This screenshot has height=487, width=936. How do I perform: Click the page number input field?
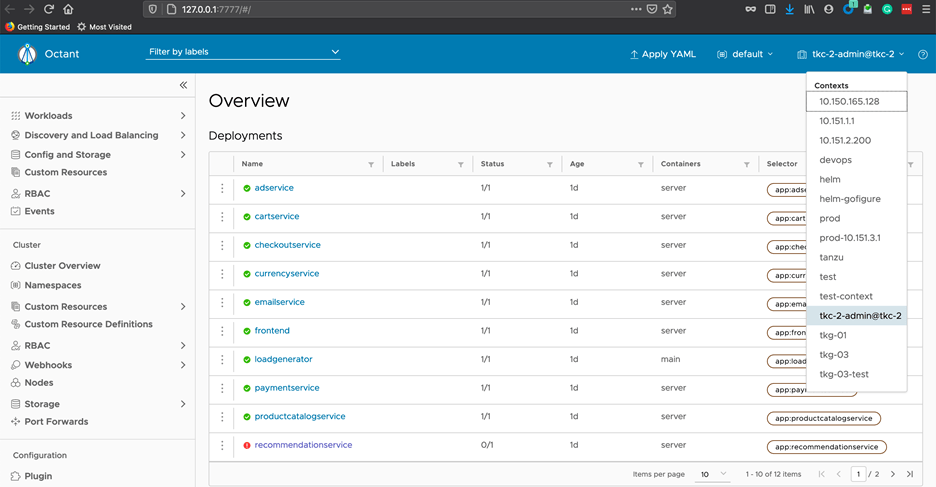[858, 474]
